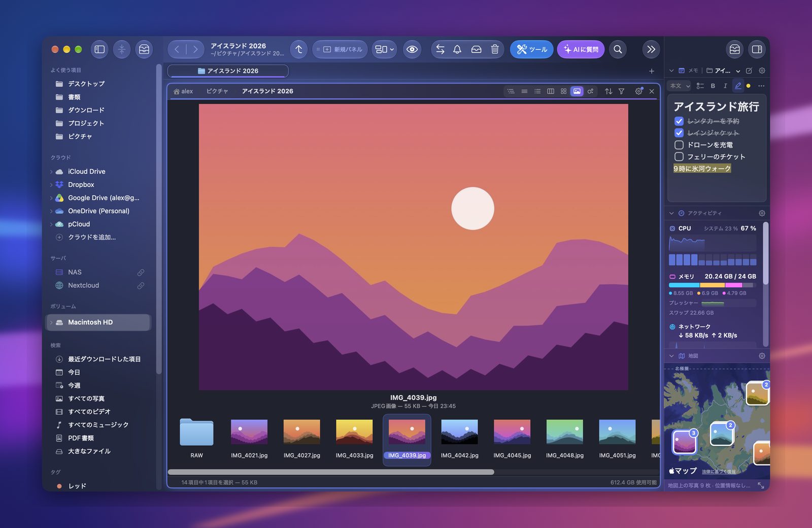Click the notification bell icon
Screen dimensions: 812x528
pyautogui.click(x=457, y=49)
